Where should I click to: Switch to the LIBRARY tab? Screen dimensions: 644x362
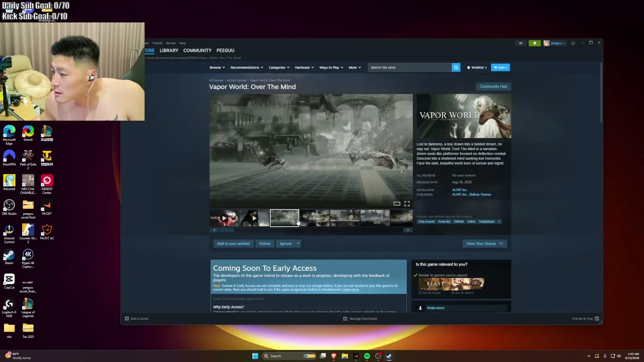(x=169, y=50)
